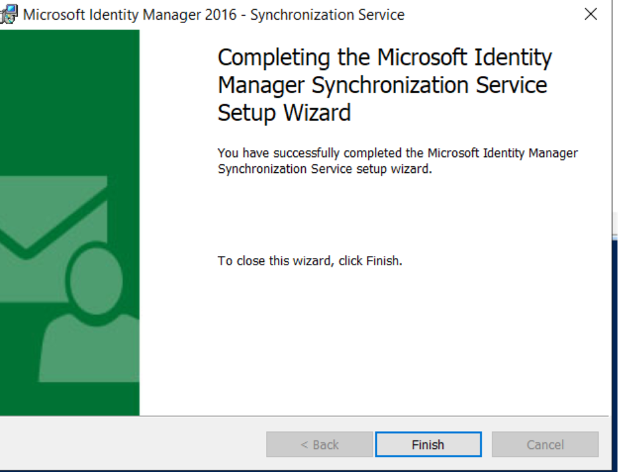The height and width of the screenshot is (472, 618).
Task: Click the 'You have successfully completed' message
Action: (x=397, y=161)
